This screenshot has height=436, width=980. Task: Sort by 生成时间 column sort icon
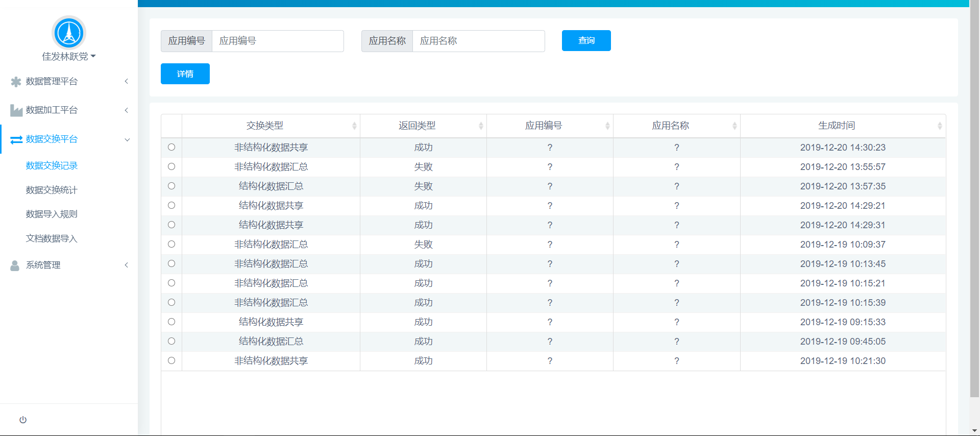coord(939,126)
